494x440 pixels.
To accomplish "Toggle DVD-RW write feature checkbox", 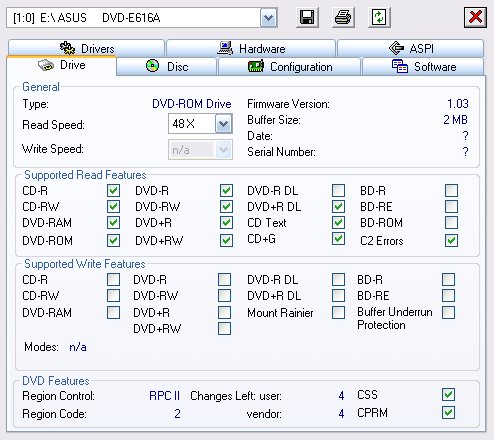I will [224, 296].
